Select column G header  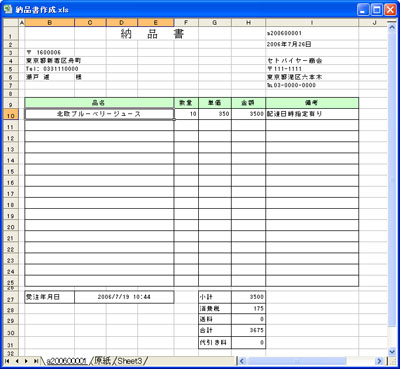click(x=215, y=22)
